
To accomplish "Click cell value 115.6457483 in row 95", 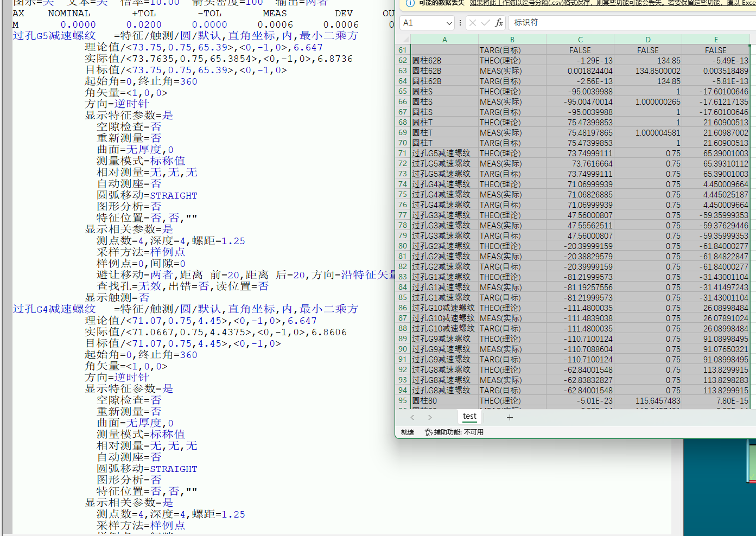I will 648,400.
